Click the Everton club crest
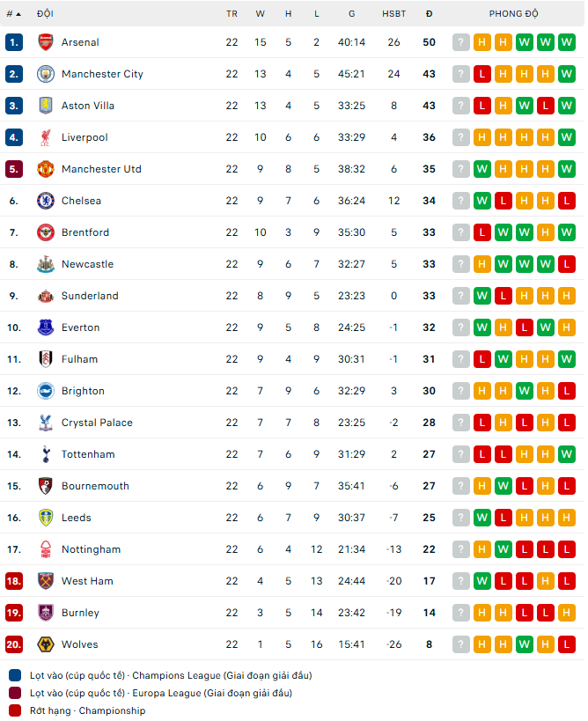The height and width of the screenshot is (721, 588). pyautogui.click(x=46, y=327)
